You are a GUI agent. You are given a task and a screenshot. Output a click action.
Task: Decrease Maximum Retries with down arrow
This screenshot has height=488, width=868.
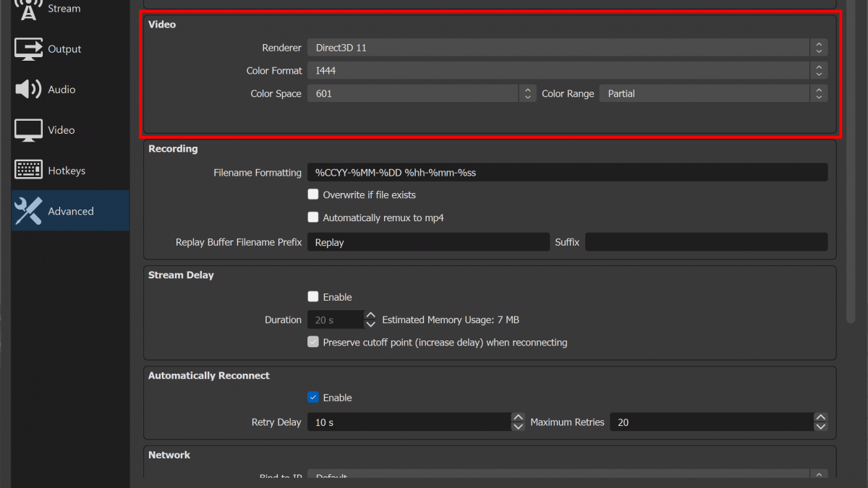tap(820, 427)
